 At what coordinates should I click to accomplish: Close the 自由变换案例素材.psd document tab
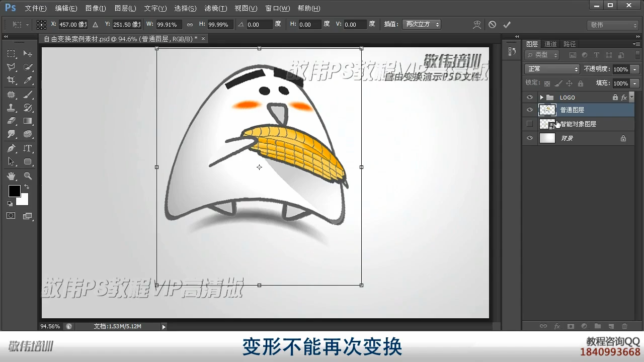[x=203, y=38]
